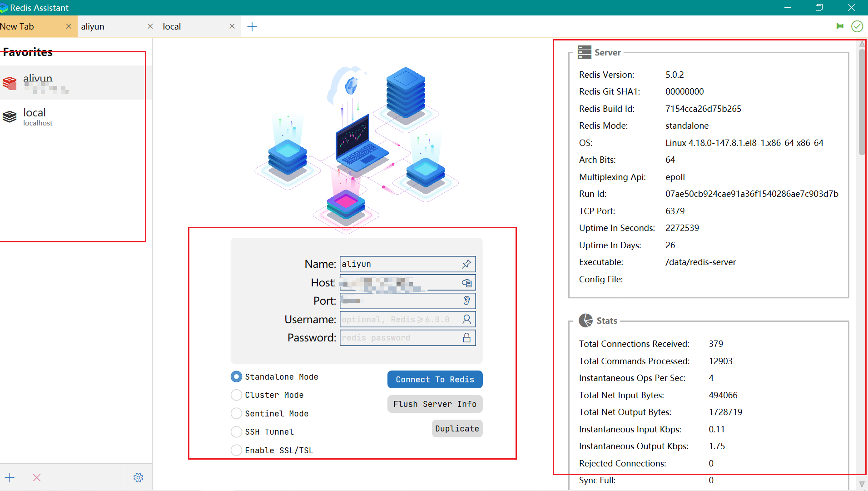Click the add favorite plus icon

click(x=10, y=477)
